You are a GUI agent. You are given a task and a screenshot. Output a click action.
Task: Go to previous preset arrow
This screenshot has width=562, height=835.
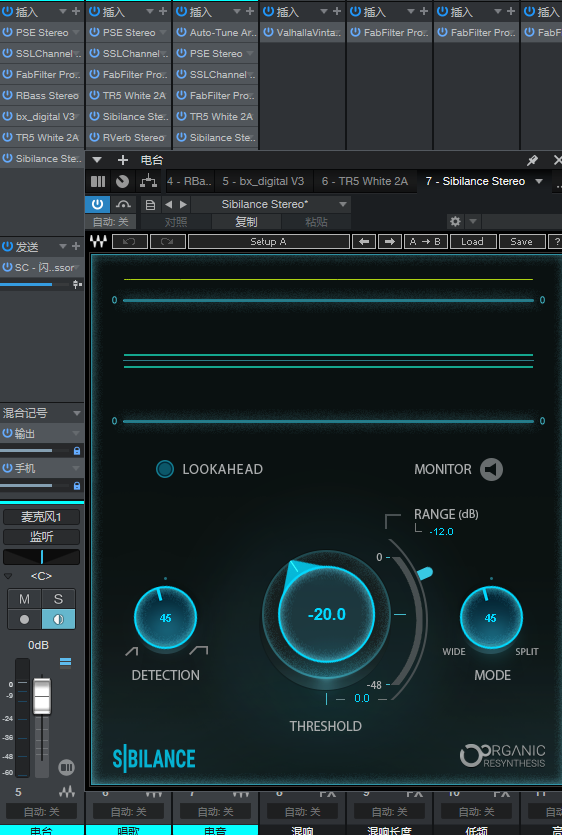(168, 204)
